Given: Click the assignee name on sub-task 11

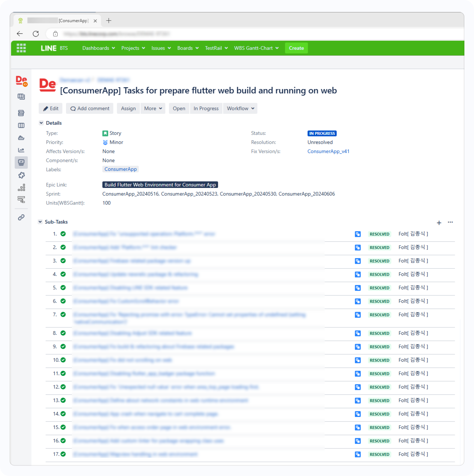Looking at the screenshot, I should pyautogui.click(x=413, y=373).
